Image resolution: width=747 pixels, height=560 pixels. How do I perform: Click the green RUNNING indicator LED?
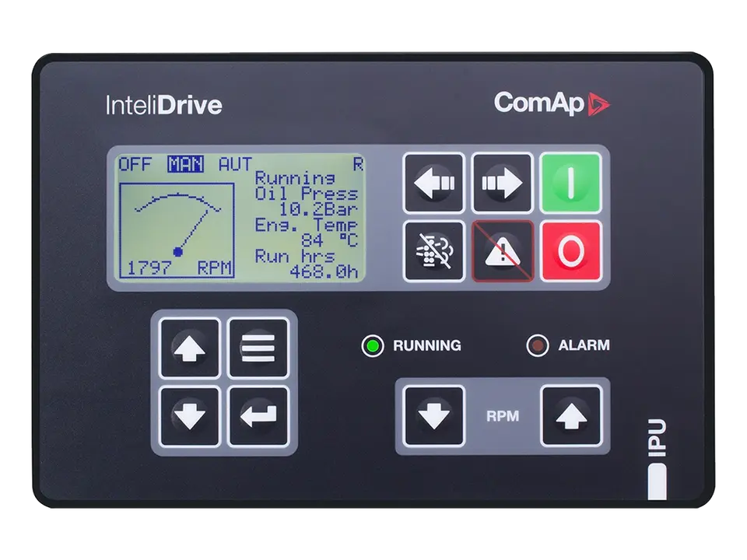(373, 345)
